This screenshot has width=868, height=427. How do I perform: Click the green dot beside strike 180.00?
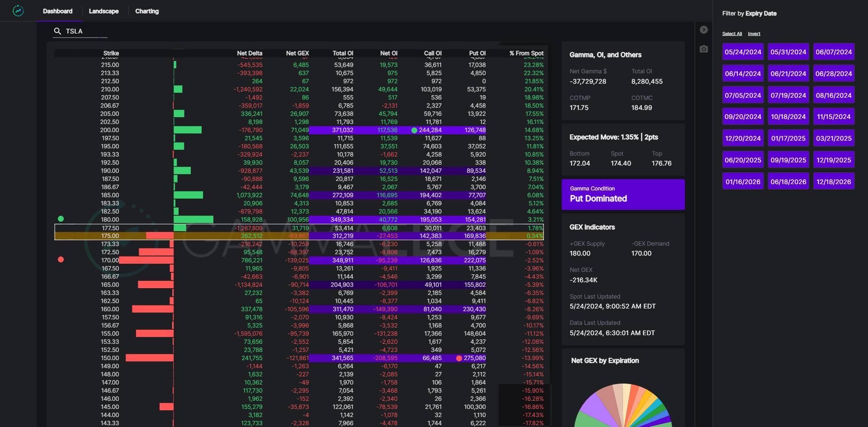pyautogui.click(x=61, y=219)
